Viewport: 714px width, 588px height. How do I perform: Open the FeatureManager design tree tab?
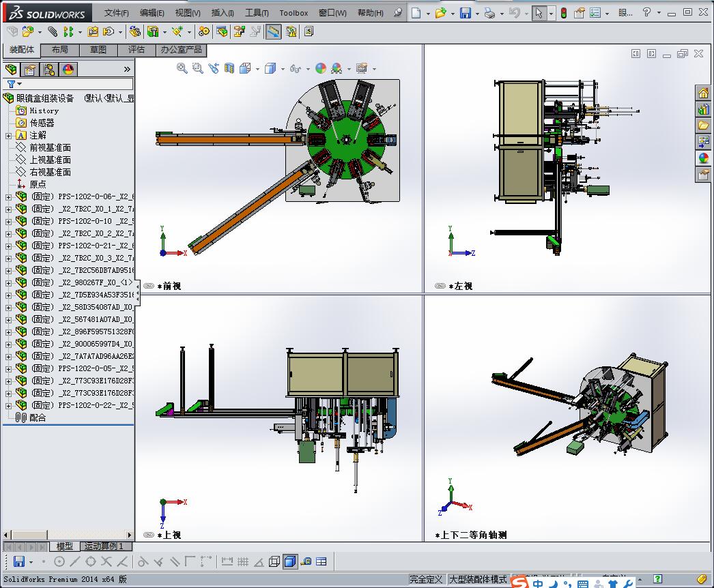[11, 70]
